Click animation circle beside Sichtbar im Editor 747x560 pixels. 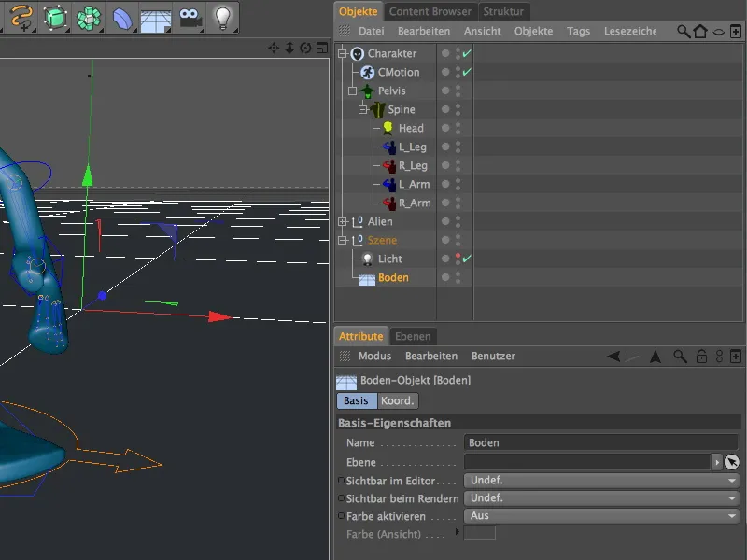(x=341, y=481)
